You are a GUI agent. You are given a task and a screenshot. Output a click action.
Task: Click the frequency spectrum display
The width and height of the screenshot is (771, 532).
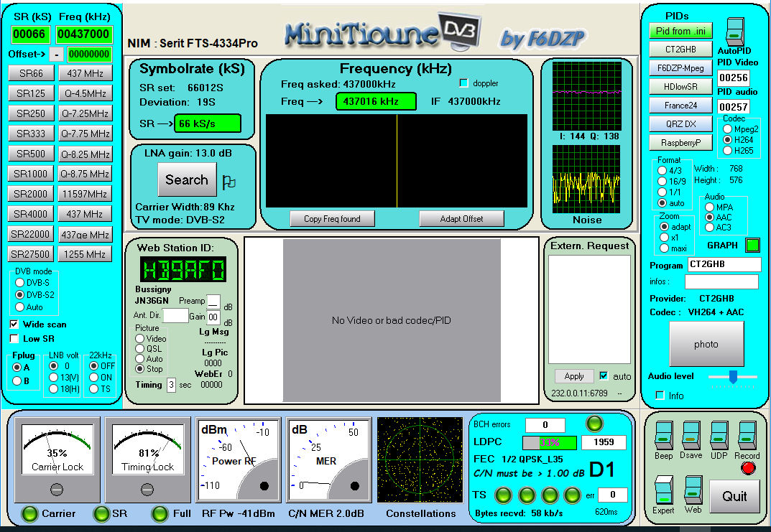point(397,161)
